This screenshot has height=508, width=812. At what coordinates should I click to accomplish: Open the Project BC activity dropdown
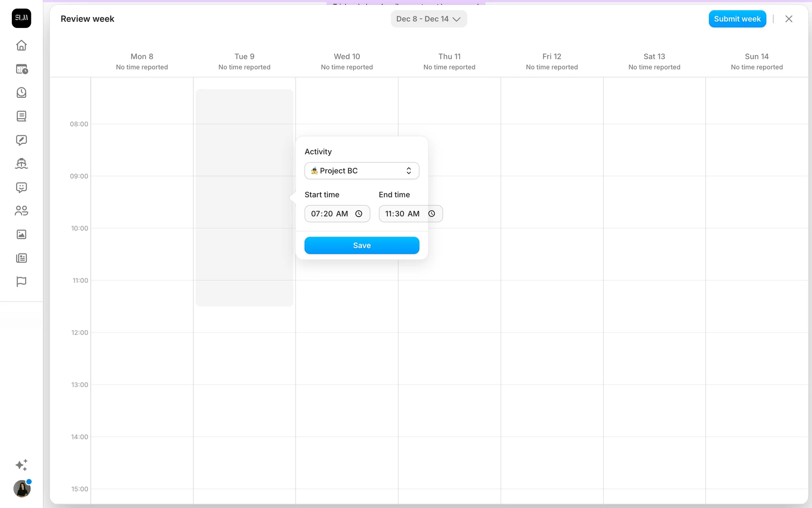pyautogui.click(x=362, y=171)
